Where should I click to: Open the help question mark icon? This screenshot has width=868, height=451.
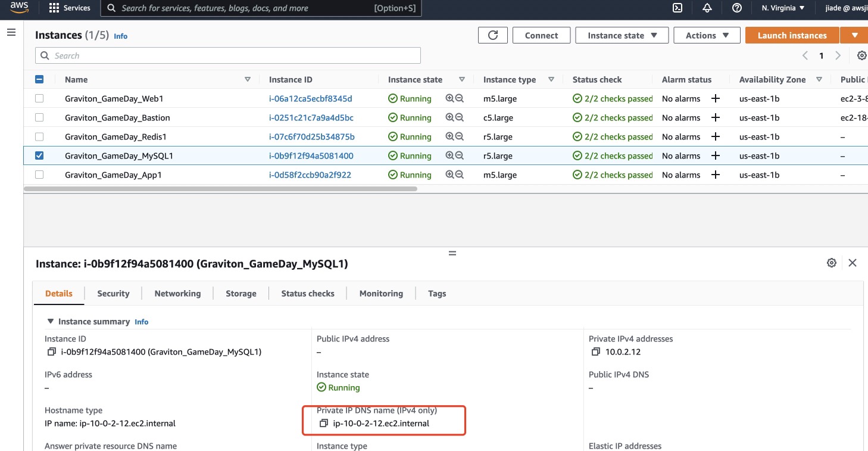(737, 8)
